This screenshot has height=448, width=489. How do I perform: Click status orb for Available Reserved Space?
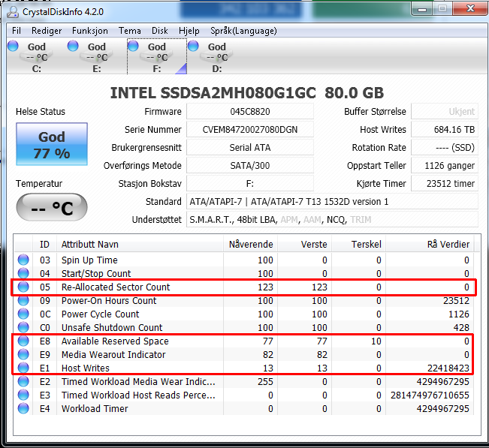pos(23,341)
